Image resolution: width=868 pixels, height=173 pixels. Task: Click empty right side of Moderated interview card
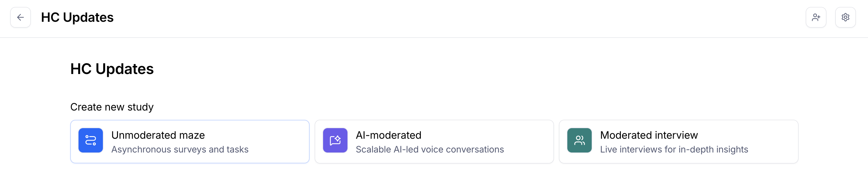click(x=775, y=141)
